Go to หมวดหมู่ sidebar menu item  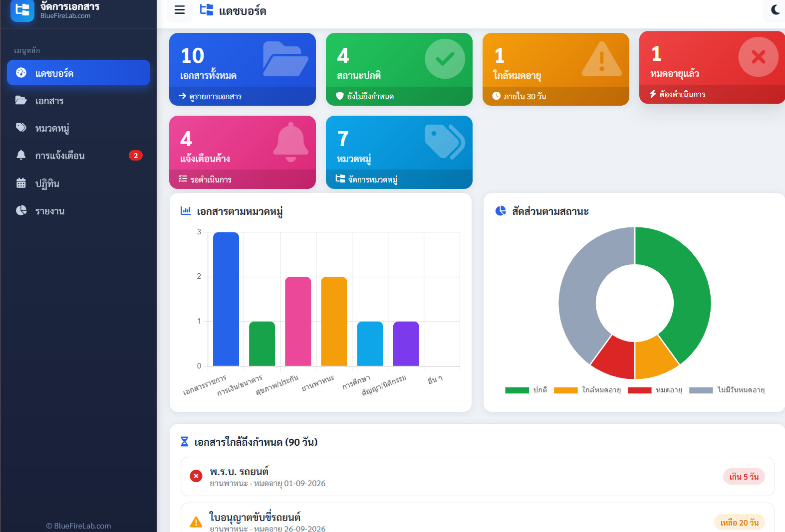[x=78, y=128]
